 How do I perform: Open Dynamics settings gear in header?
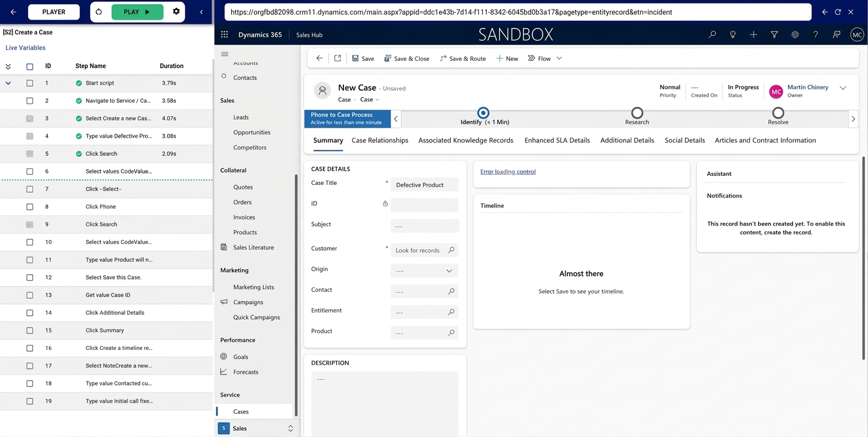point(795,35)
